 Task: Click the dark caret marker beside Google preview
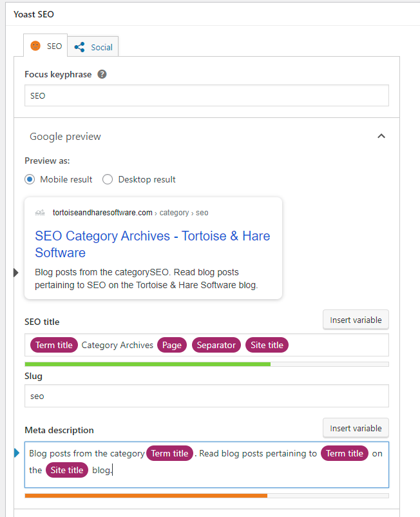[x=15, y=273]
